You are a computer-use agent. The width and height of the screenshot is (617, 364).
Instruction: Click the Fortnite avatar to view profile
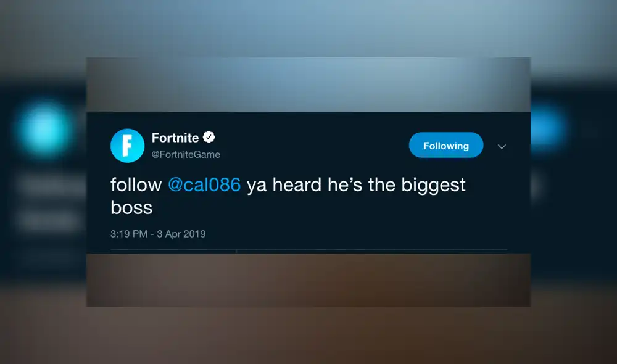coord(127,145)
